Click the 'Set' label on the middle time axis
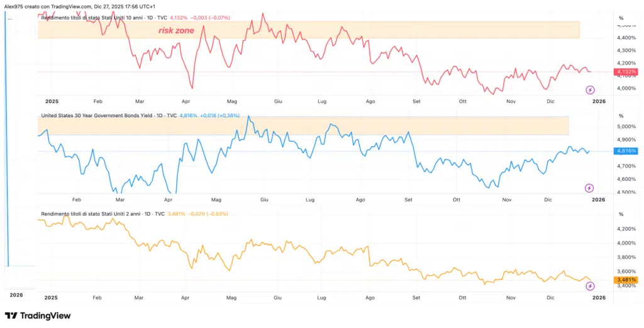 (x=408, y=199)
